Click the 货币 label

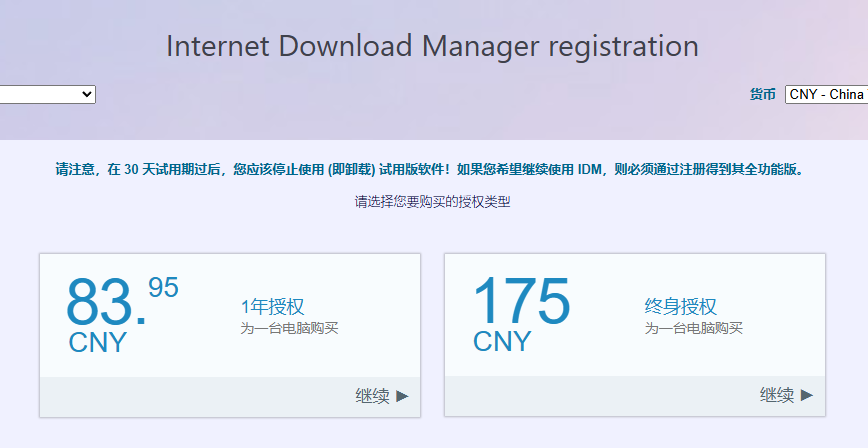point(762,94)
